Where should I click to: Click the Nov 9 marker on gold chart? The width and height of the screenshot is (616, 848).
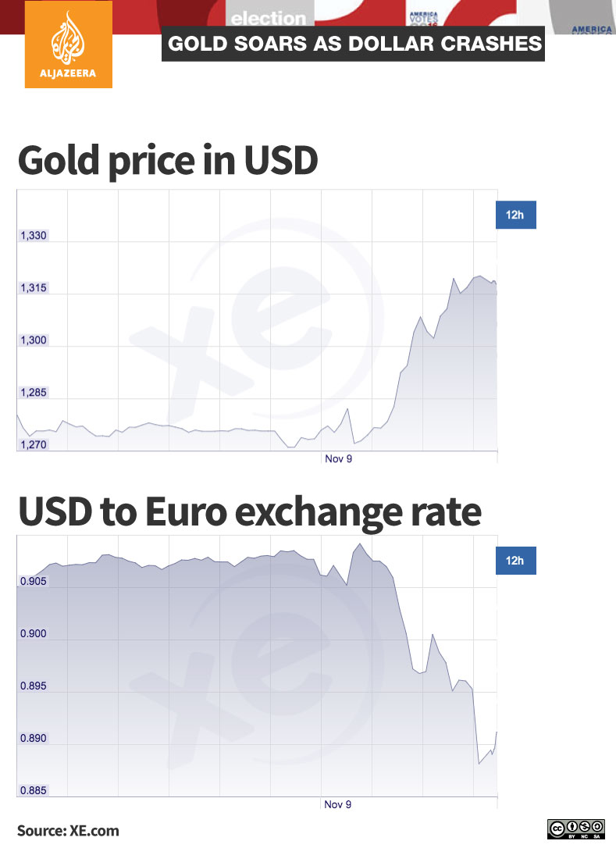point(338,459)
